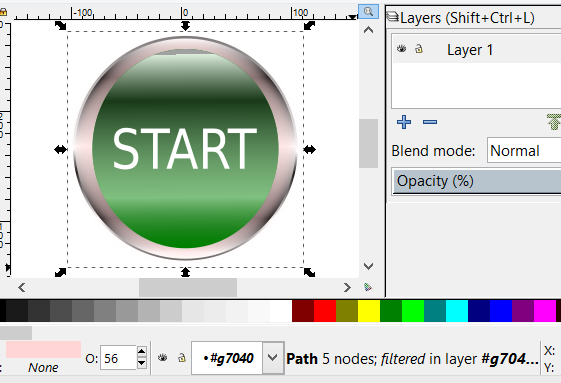Click the up arrow of the canvas vertical scrollbar
This screenshot has height=383, width=561.
(368, 30)
